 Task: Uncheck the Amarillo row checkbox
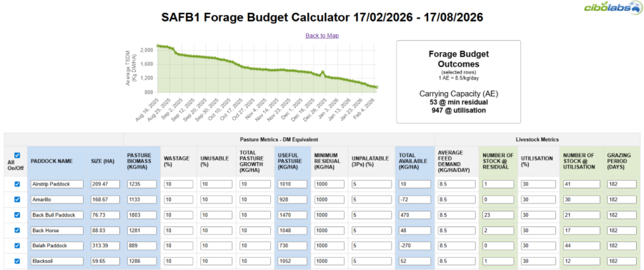[x=17, y=199]
